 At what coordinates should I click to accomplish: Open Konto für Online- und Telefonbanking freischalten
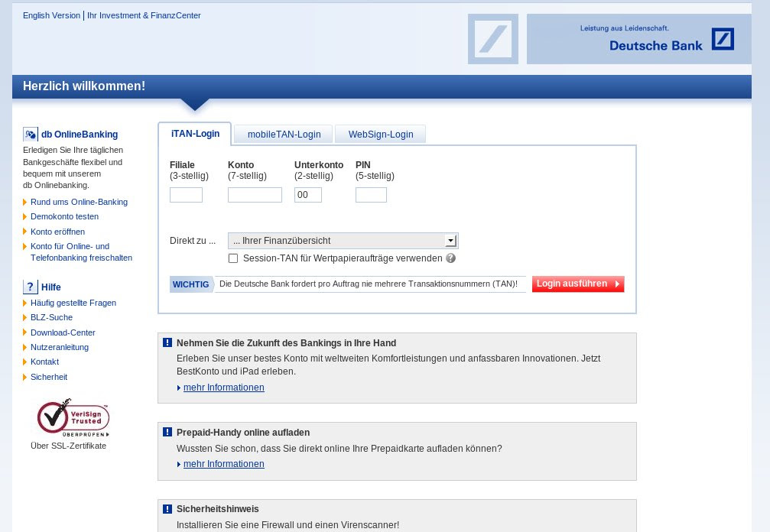tap(82, 251)
